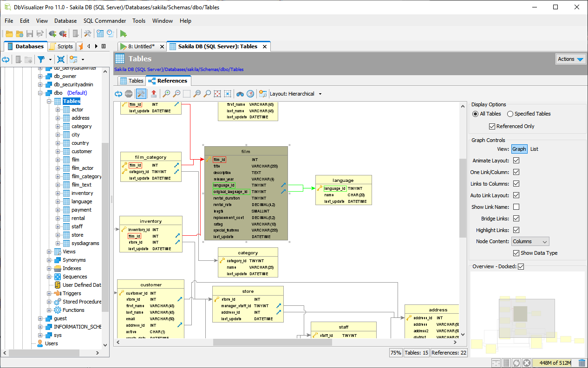Open the Node Content Columns dropdown
This screenshot has width=588, height=368.
click(530, 241)
